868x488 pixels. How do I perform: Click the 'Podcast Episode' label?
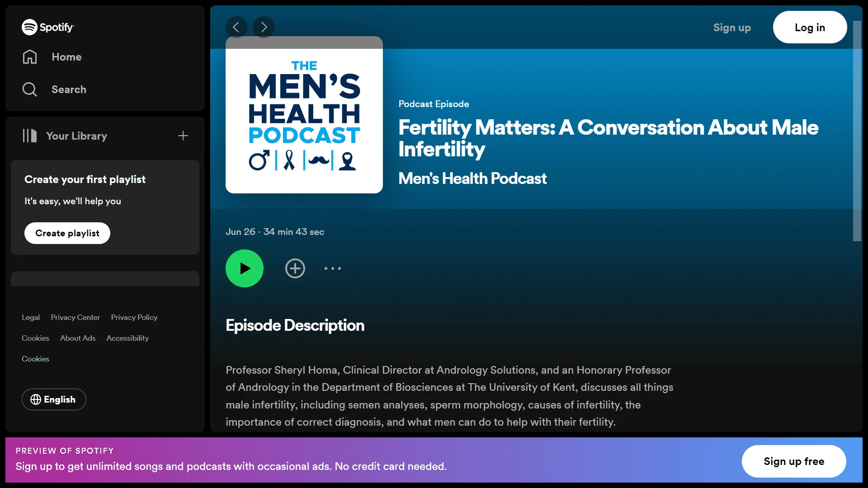(x=434, y=104)
